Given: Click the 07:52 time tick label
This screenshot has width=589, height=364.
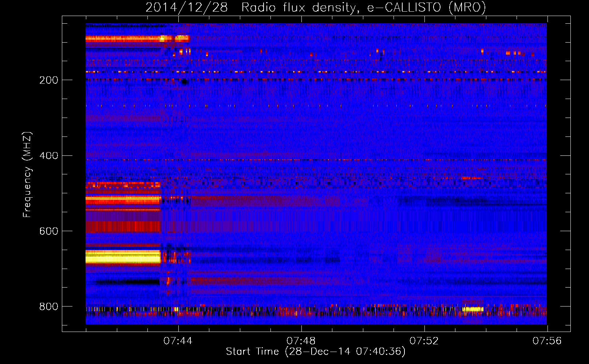Looking at the screenshot, I should click(x=424, y=341).
